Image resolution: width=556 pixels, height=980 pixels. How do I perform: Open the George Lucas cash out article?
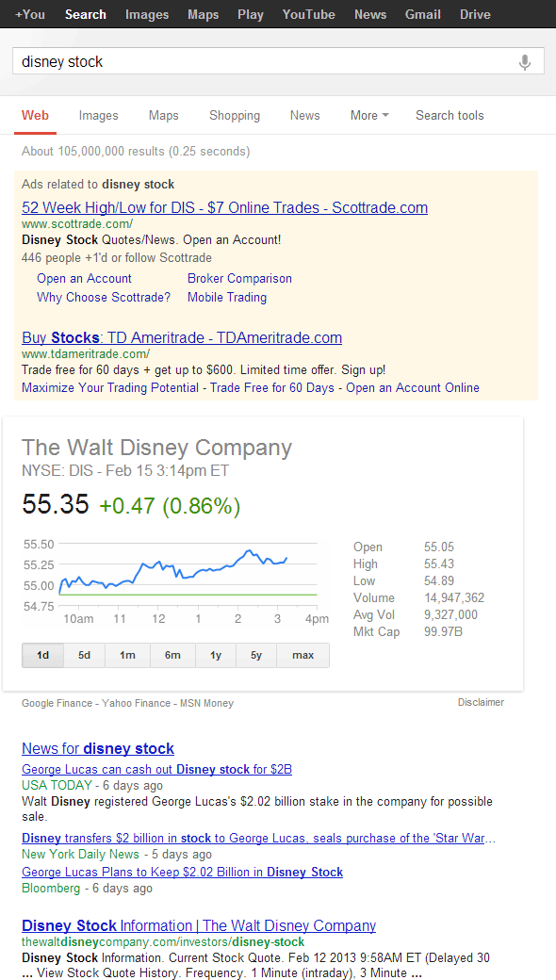pyautogui.click(x=156, y=769)
